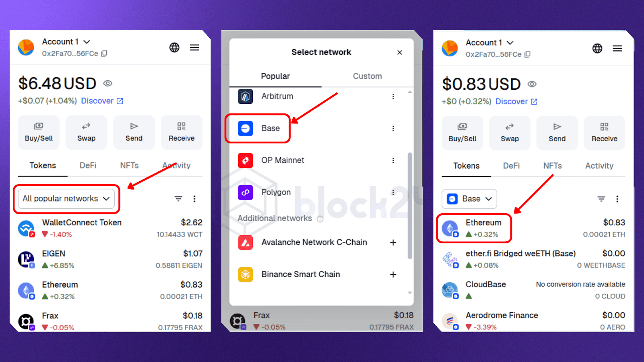
Task: Click the Additional networks info icon
Action: point(320,219)
